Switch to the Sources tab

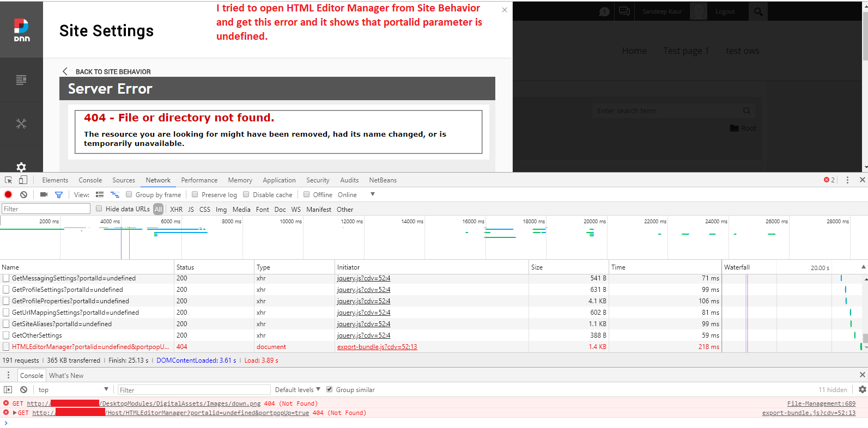click(124, 180)
